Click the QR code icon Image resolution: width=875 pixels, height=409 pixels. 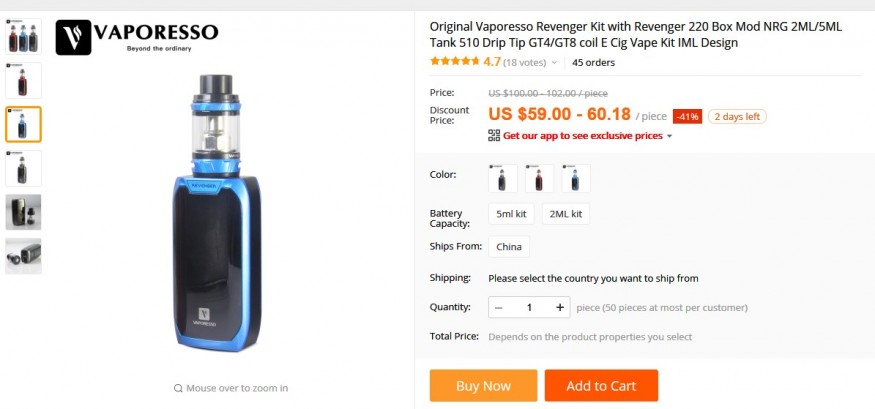(x=494, y=135)
